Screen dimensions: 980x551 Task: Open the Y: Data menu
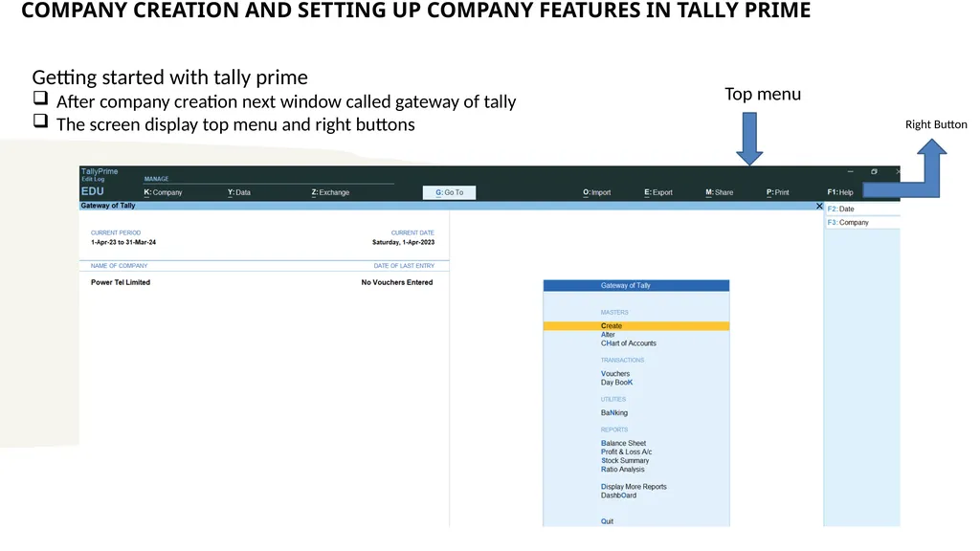click(238, 192)
